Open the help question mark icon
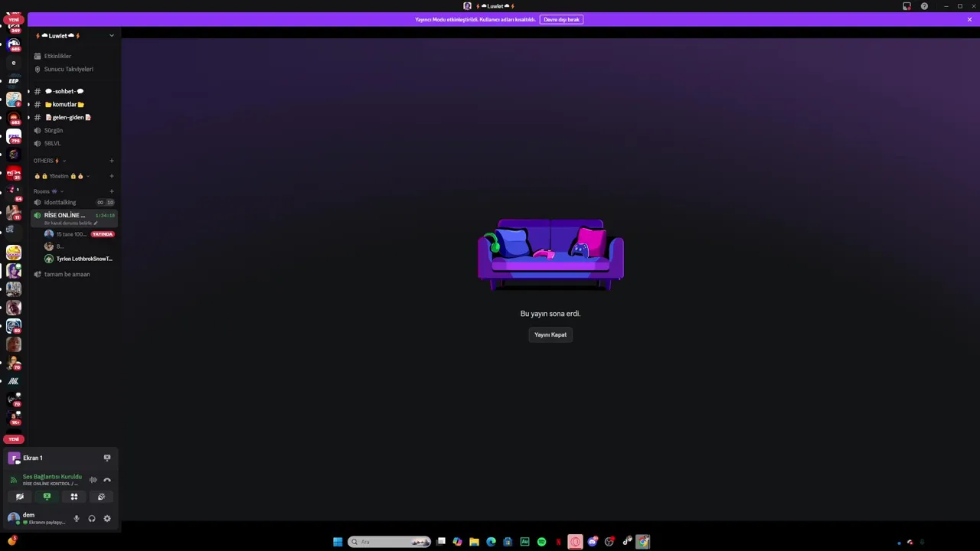 pos(924,6)
